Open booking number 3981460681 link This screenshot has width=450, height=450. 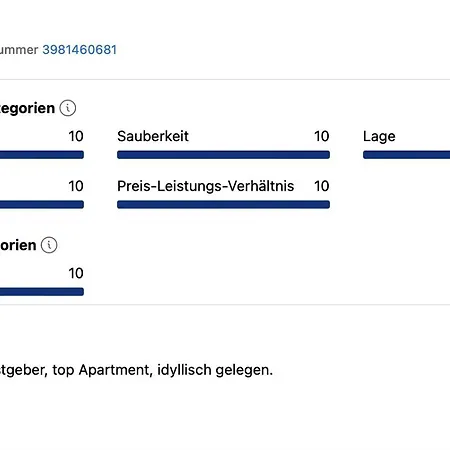tap(79, 50)
